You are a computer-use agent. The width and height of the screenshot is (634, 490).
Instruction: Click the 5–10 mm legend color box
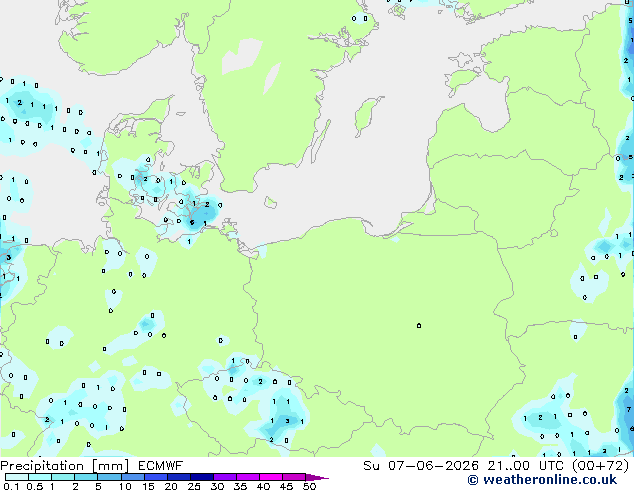(109, 477)
